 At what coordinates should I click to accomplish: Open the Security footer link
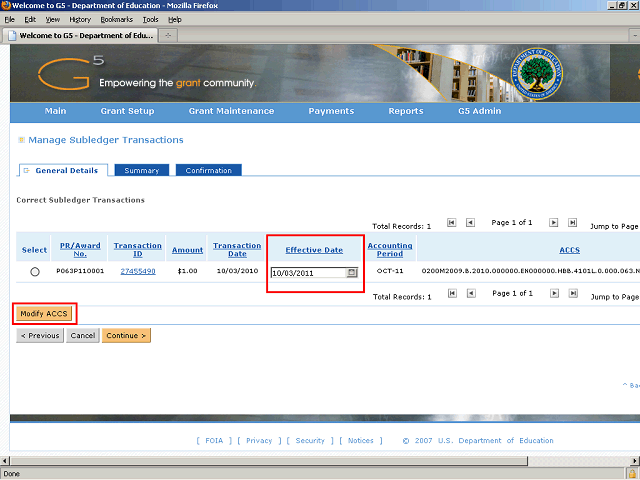(310, 440)
